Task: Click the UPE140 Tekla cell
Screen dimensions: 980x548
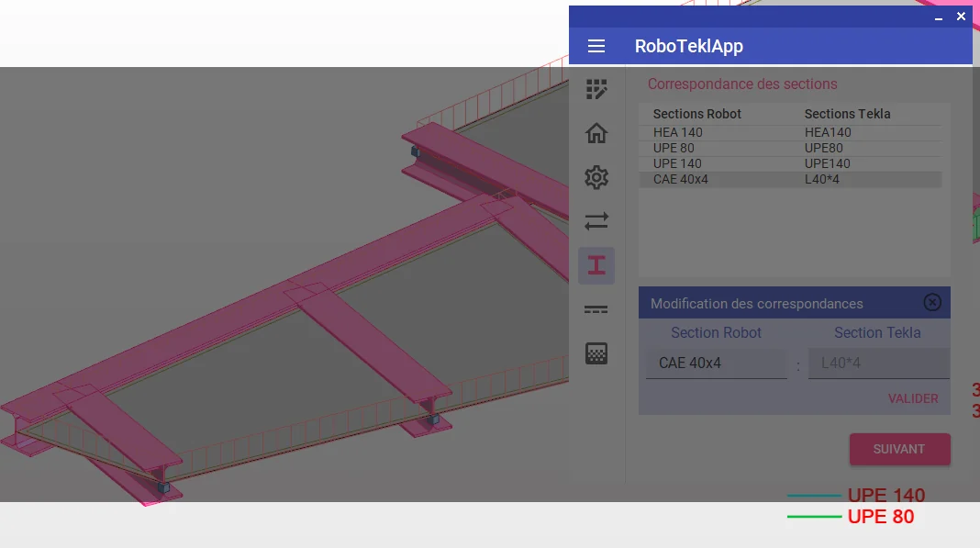Action: [x=827, y=164]
